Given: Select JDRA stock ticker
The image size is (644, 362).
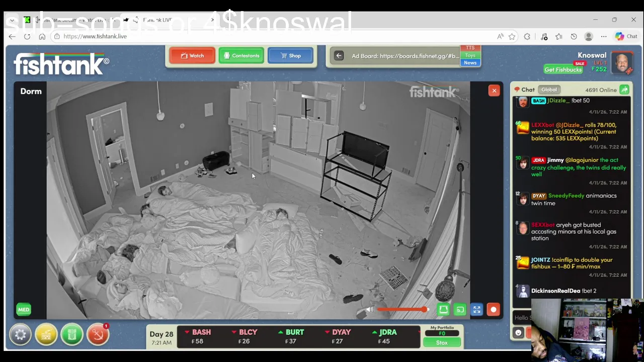Looking at the screenshot, I should coord(384,336).
